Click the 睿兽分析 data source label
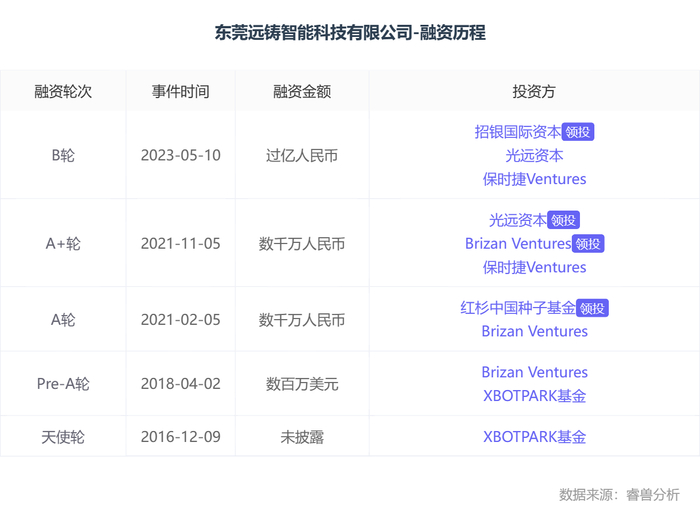 (652, 494)
